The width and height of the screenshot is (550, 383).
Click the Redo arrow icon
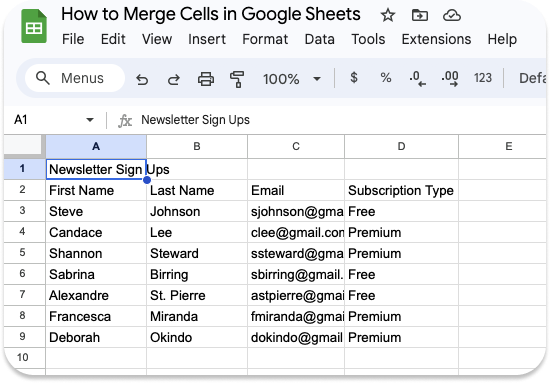point(174,79)
